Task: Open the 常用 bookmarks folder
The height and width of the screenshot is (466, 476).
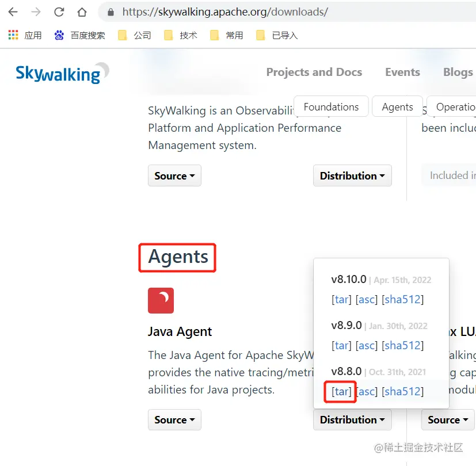Action: pyautogui.click(x=226, y=36)
